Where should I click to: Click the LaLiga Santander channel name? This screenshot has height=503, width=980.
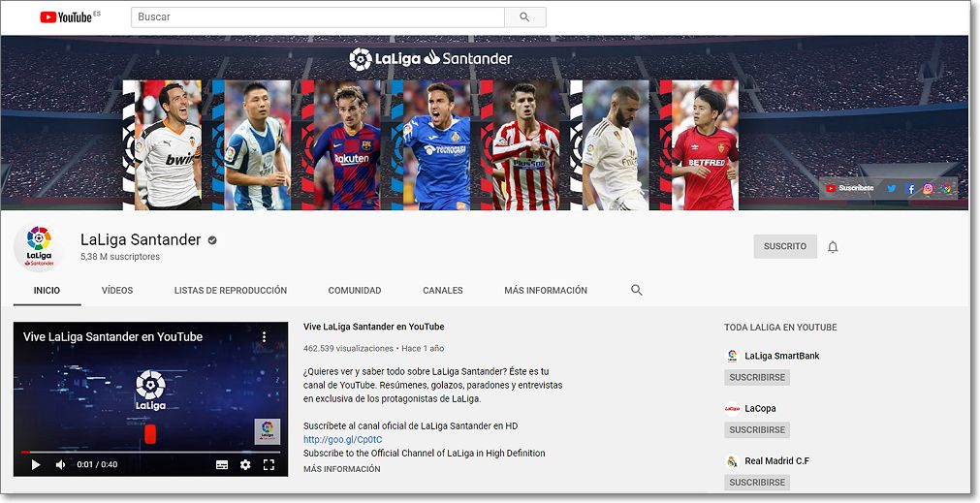click(x=141, y=240)
